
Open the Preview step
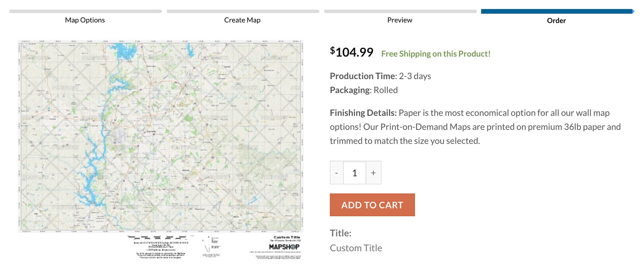400,20
